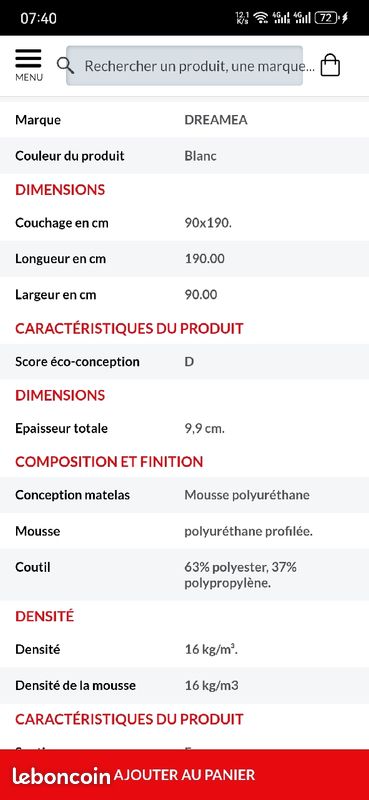Tap the battery indicator showing 72
This screenshot has width=369, height=800.
(327, 18)
